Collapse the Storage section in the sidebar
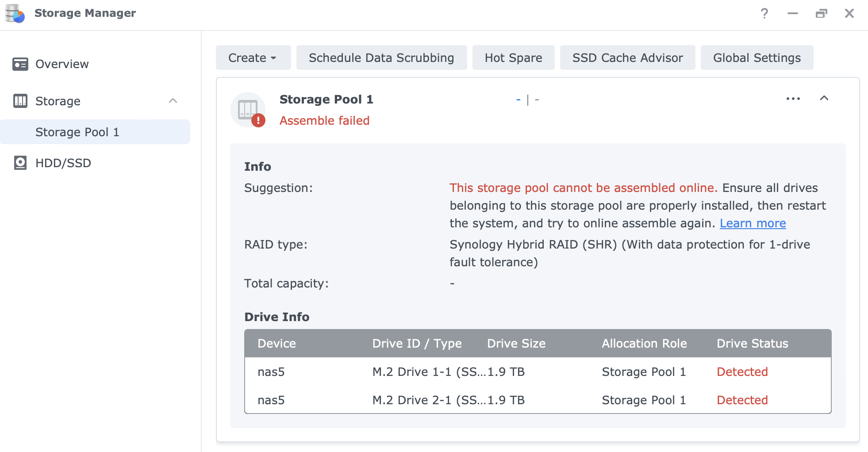This screenshot has width=868, height=452. pos(173,101)
